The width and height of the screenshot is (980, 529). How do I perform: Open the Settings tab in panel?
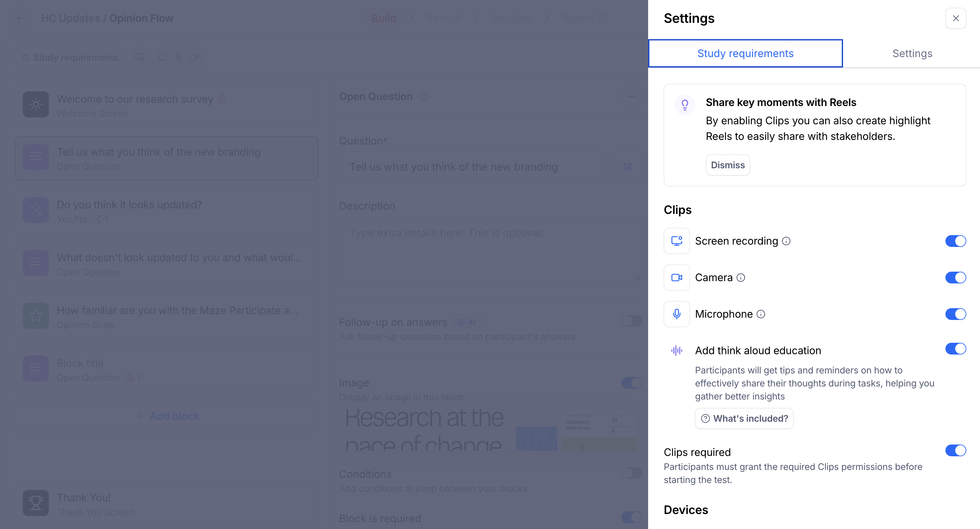click(912, 53)
